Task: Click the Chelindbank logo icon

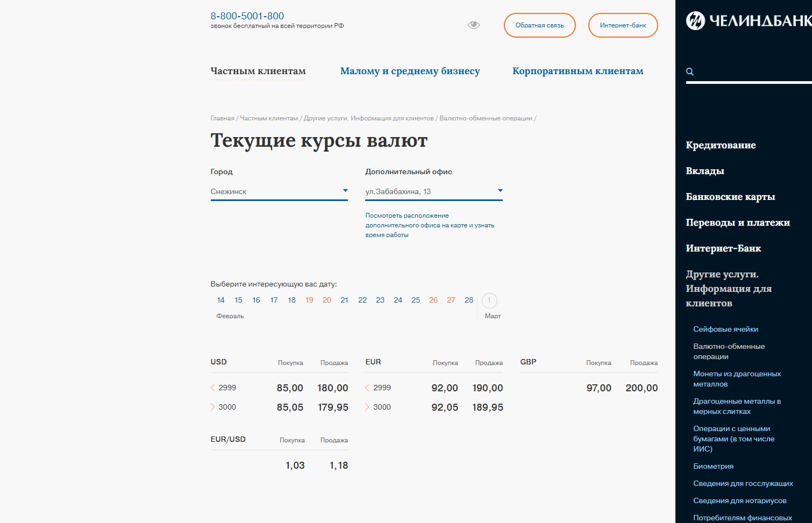Action: click(695, 21)
